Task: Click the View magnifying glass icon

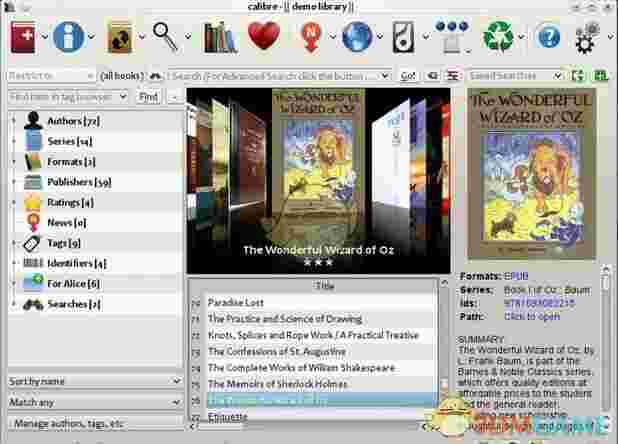Action: coord(166,37)
